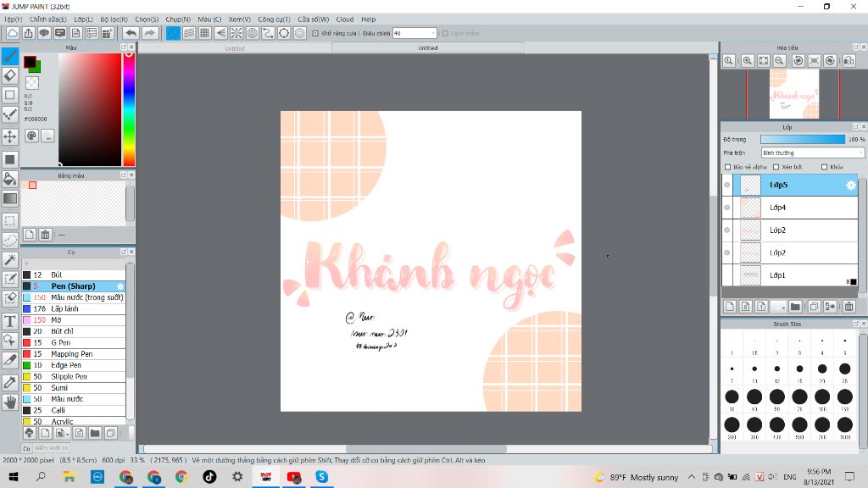The width and height of the screenshot is (868, 488).
Task: Open the brush panel add-brush dropdown
Action: pos(68,433)
